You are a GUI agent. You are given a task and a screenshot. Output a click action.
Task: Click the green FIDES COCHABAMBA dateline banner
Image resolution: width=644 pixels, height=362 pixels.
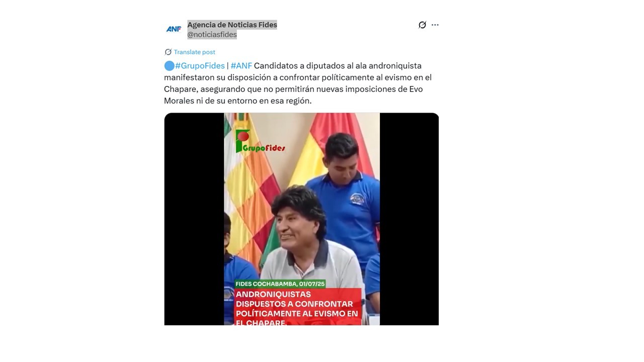coord(280,284)
